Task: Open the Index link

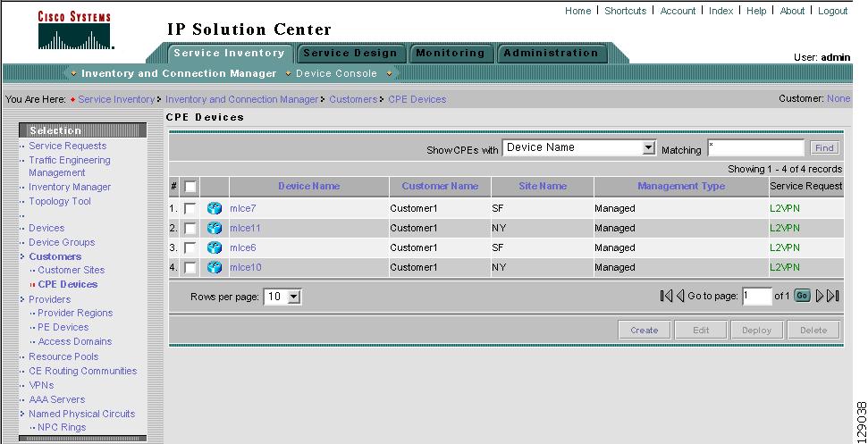Action: pyautogui.click(x=721, y=11)
